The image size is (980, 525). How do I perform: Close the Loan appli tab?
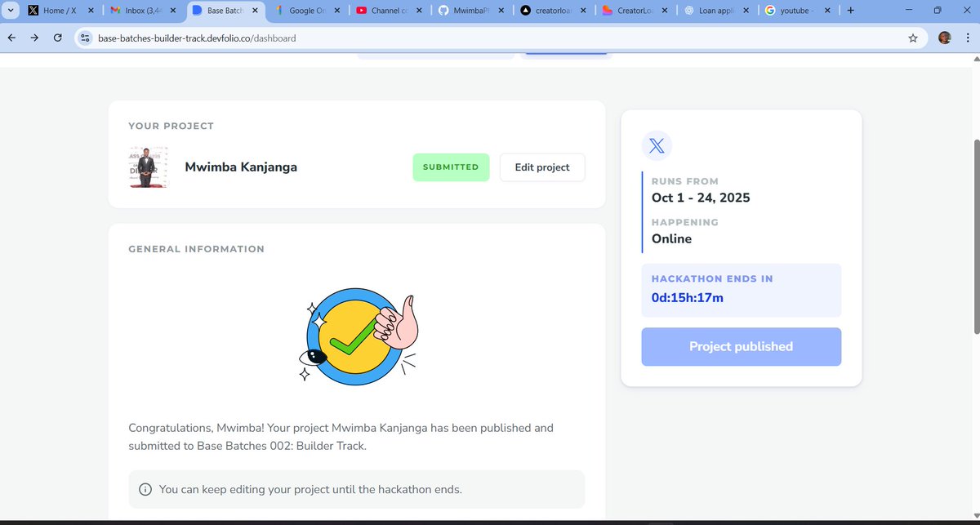click(747, 11)
